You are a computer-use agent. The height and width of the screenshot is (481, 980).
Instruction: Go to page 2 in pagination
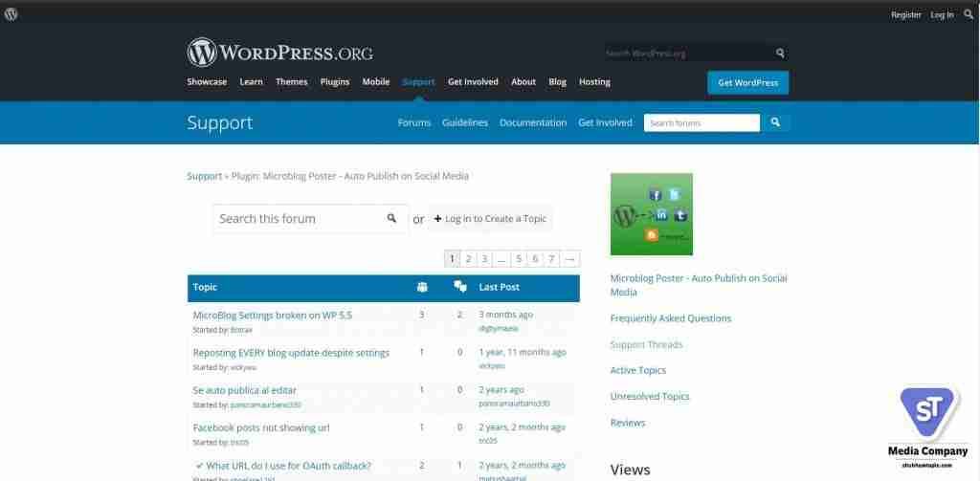pos(468,258)
